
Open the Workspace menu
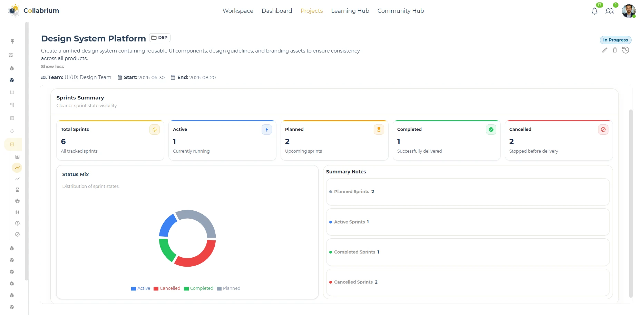[x=238, y=11]
